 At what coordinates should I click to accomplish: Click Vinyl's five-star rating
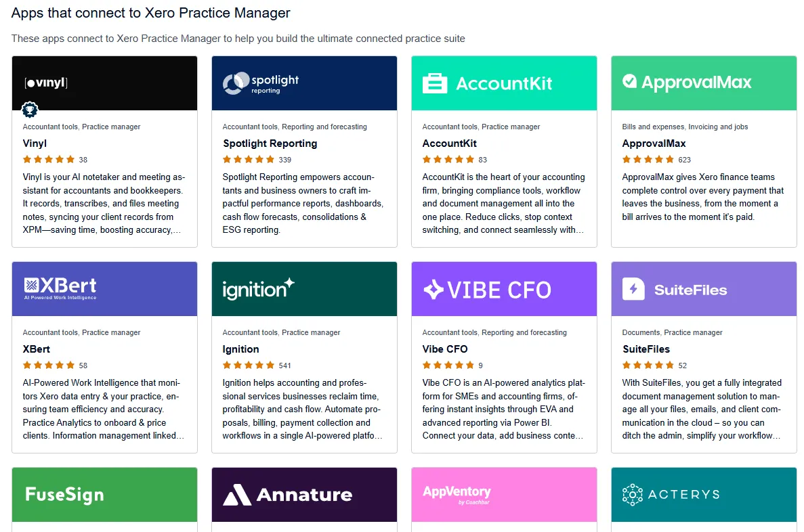[x=49, y=159]
